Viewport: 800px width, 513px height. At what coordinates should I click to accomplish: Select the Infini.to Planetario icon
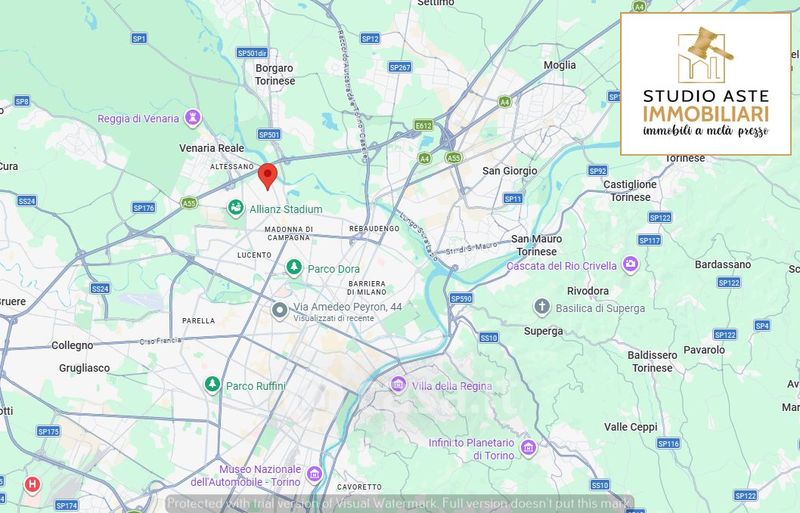[528, 448]
